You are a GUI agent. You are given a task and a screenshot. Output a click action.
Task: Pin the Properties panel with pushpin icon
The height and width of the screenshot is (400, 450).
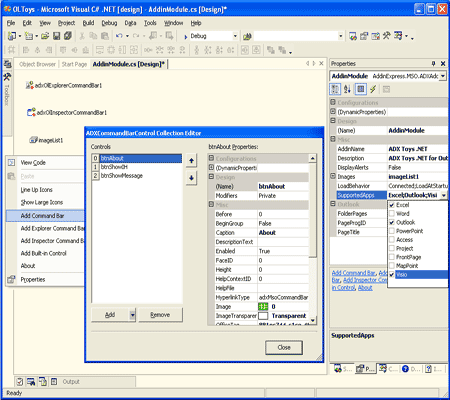[x=433, y=63]
